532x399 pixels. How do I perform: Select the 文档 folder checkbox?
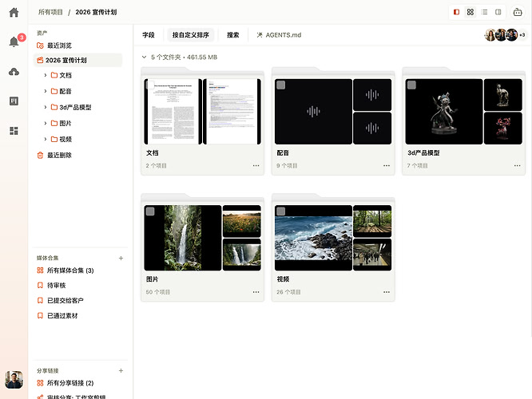(x=150, y=85)
